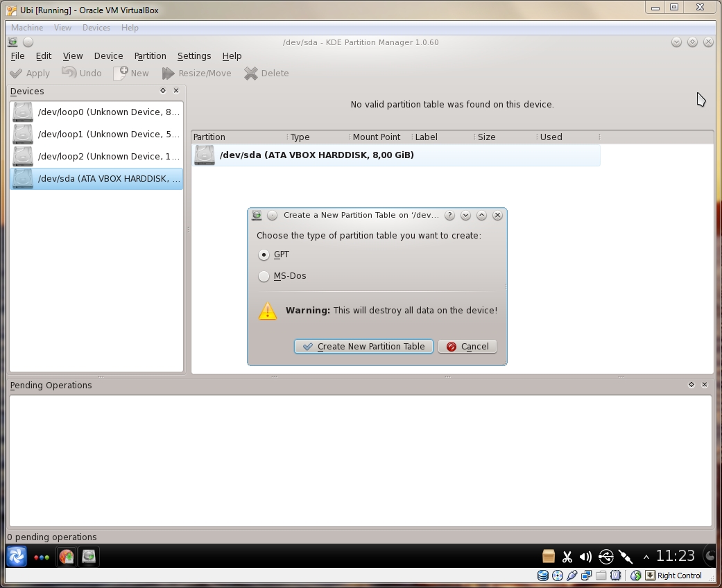This screenshot has height=588, width=722.
Task: Open the Device menu
Action: [109, 55]
